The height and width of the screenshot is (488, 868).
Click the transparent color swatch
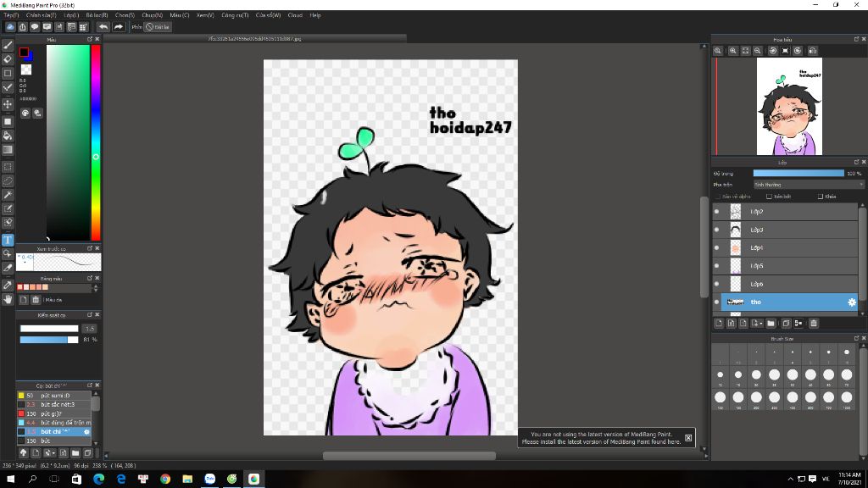(26, 69)
